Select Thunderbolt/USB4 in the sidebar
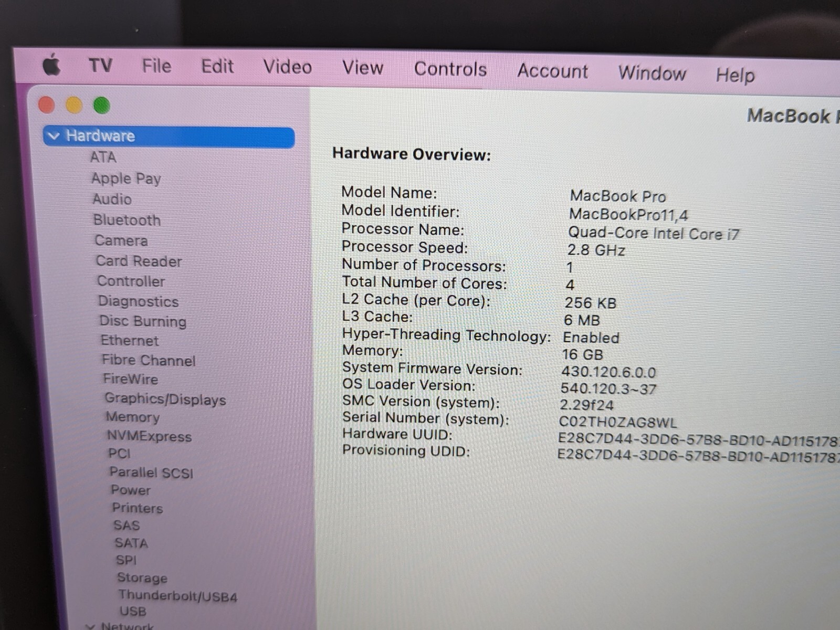The height and width of the screenshot is (630, 840). pos(177,595)
